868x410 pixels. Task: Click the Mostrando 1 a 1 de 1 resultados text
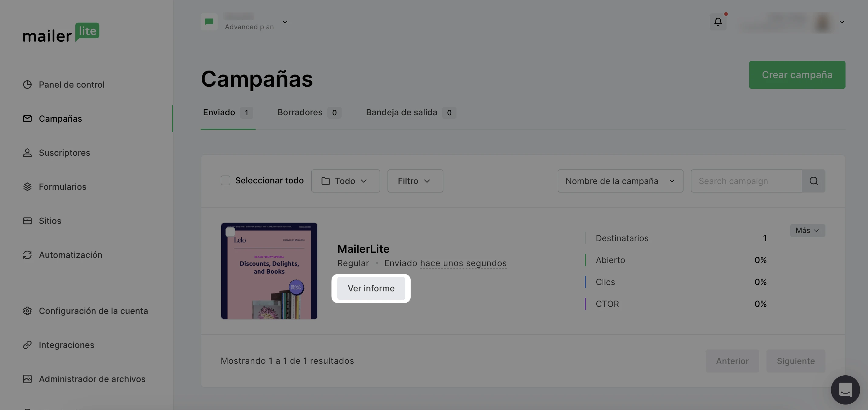(287, 361)
